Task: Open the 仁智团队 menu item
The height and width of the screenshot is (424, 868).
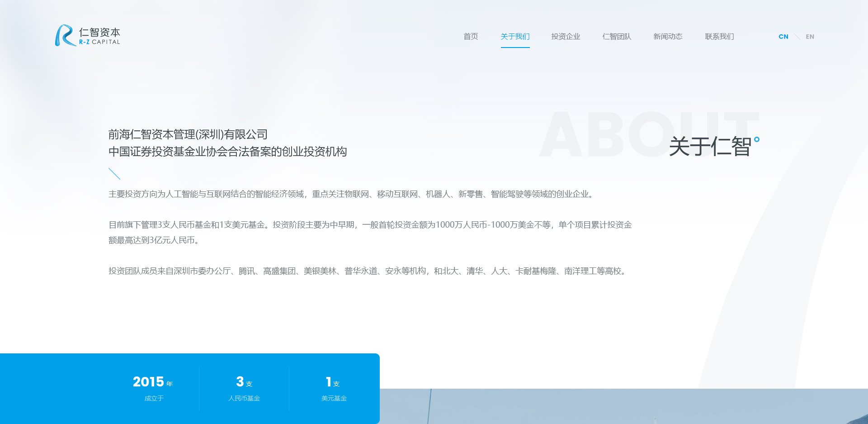Action: (617, 36)
